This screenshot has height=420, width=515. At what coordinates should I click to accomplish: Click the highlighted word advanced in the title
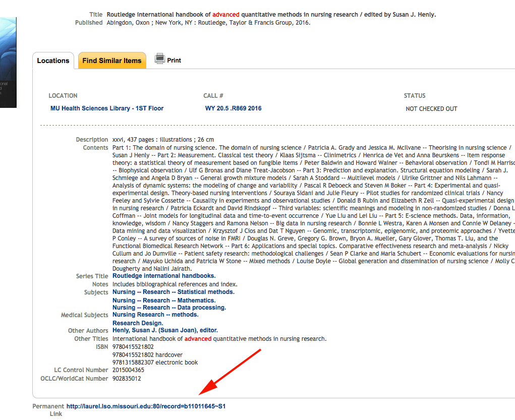pyautogui.click(x=226, y=14)
